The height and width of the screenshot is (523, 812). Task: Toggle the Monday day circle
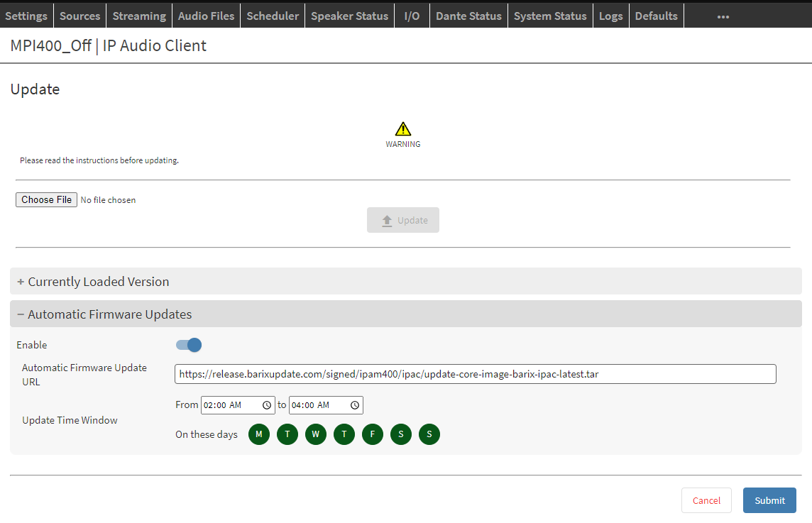(x=259, y=434)
